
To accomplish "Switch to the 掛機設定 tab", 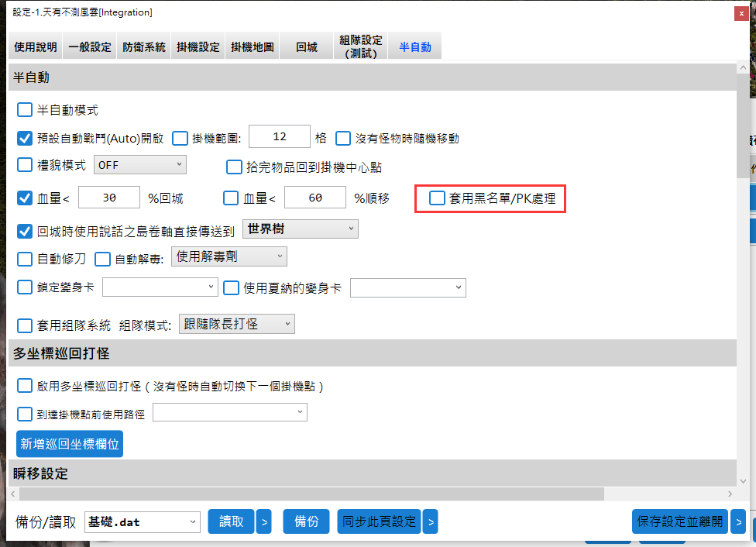I will click(198, 46).
